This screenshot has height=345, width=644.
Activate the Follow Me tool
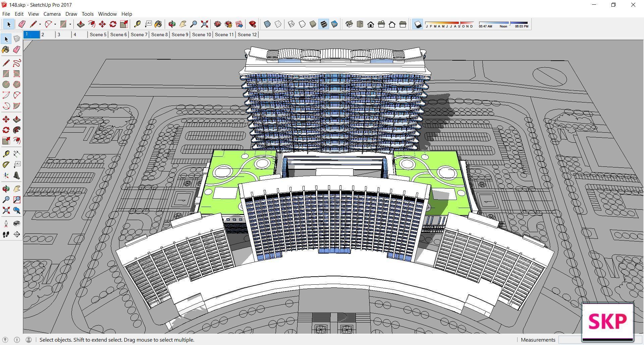pos(17,130)
